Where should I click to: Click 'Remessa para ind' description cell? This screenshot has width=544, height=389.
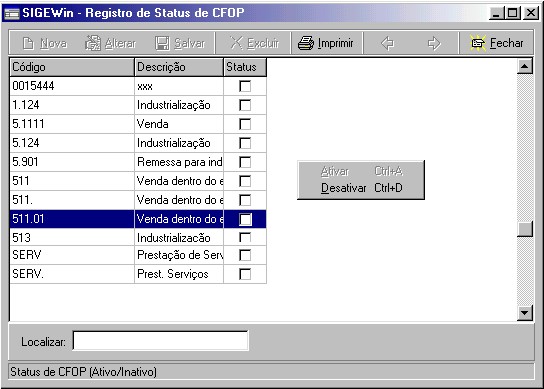(179, 162)
